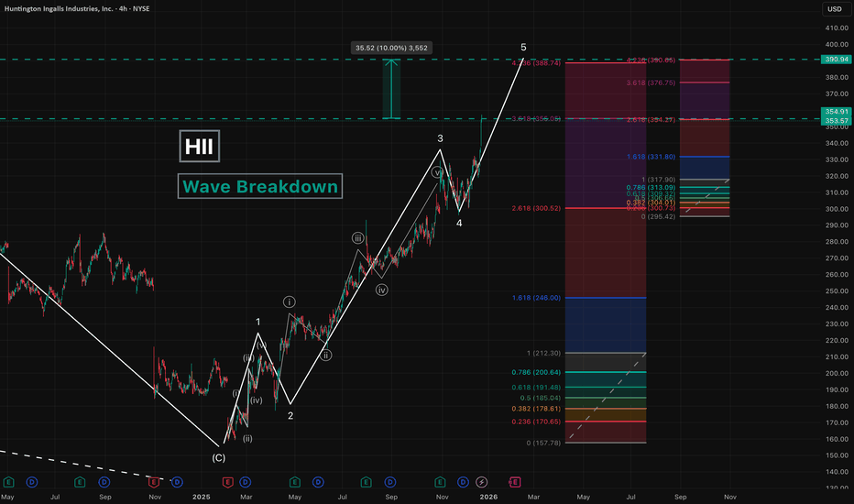Click the dividend marker between May and Jul 2024

32,482
